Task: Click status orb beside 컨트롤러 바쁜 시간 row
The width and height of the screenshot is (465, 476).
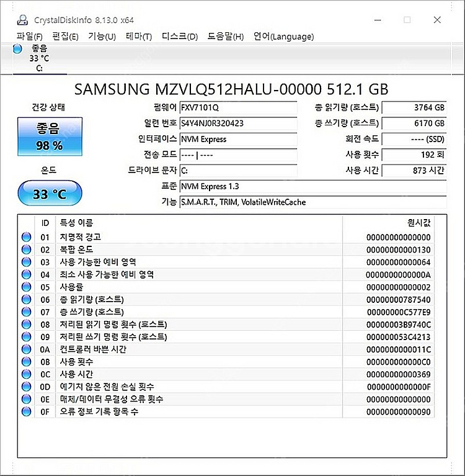Action: [x=26, y=349]
